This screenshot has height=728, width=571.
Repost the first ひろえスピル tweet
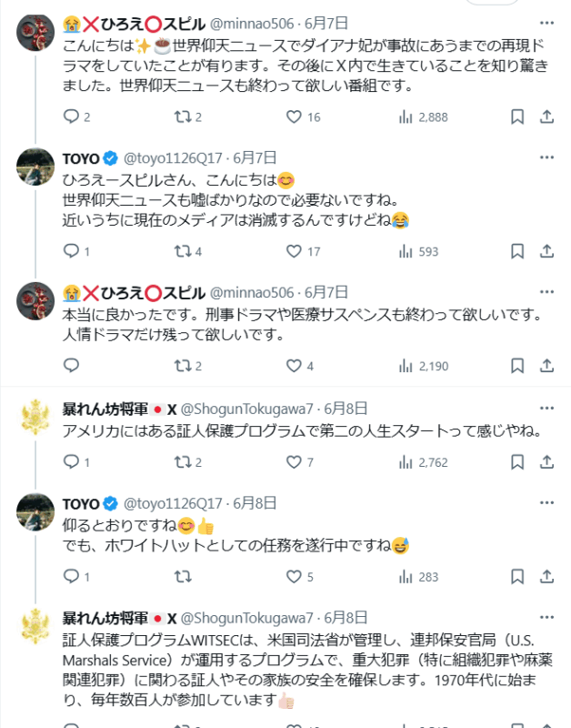182,116
